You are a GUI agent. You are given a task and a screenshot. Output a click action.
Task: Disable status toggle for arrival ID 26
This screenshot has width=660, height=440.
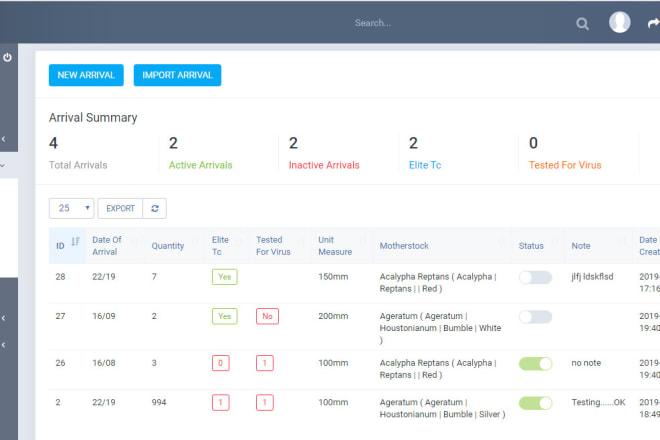point(535,363)
